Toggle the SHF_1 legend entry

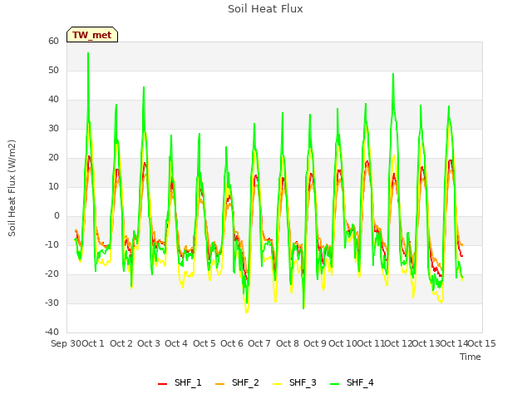[180, 382]
